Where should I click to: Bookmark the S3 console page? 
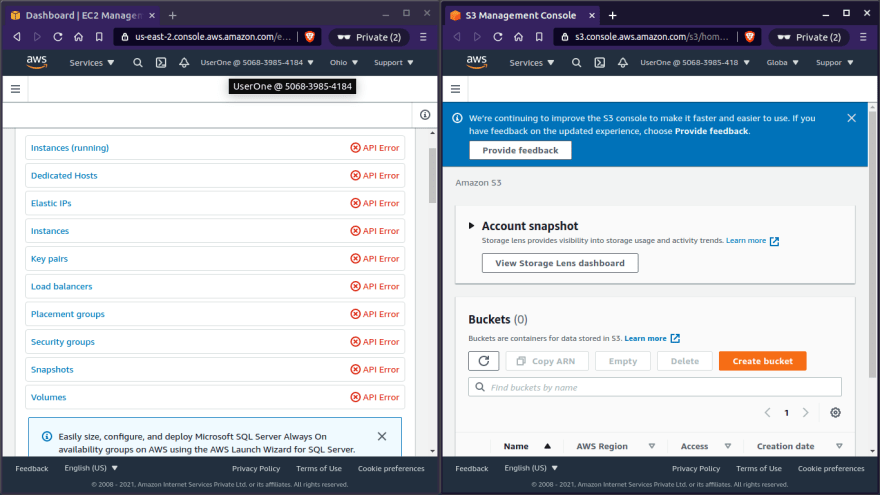click(539, 37)
